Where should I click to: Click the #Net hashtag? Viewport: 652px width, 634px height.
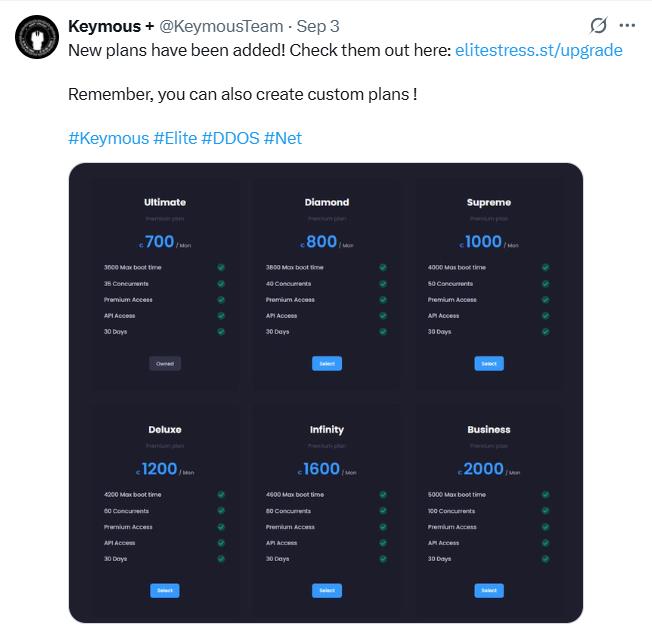[283, 138]
